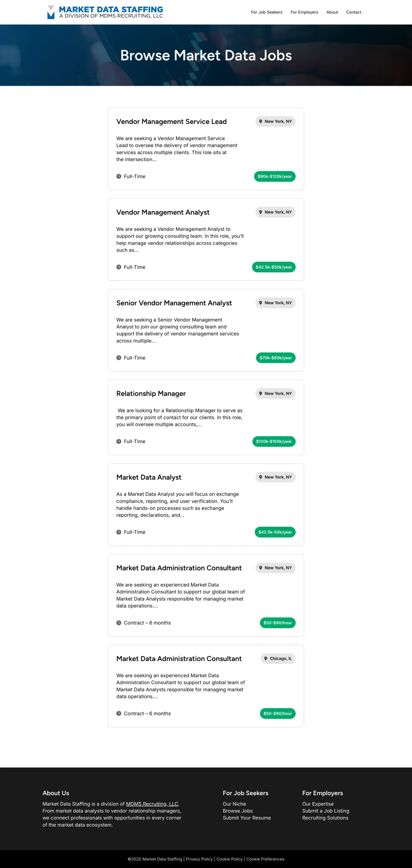Go to the About page
Viewport: 412px width, 868px height.
(332, 12)
